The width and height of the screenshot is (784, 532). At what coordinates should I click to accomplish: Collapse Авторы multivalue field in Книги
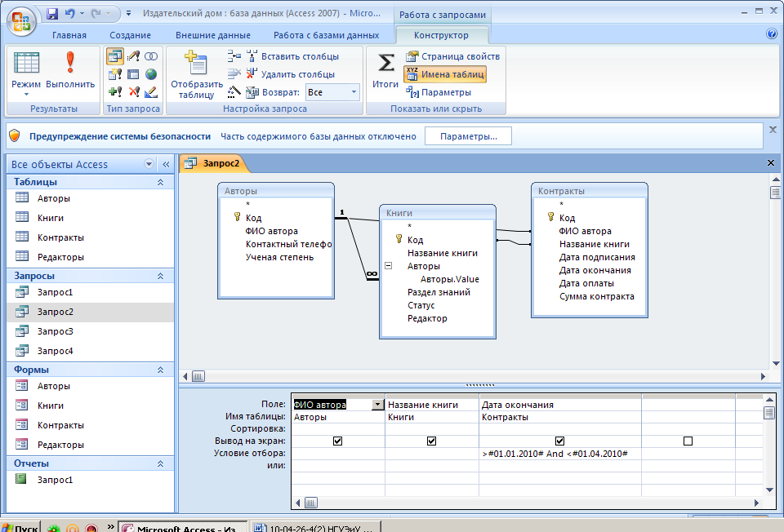tap(388, 266)
